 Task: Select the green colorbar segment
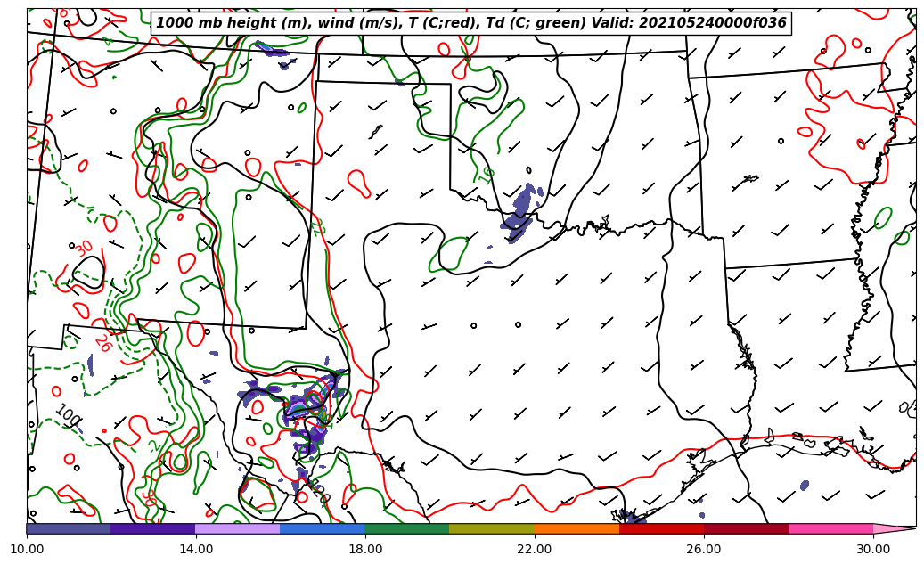pyautogui.click(x=406, y=528)
